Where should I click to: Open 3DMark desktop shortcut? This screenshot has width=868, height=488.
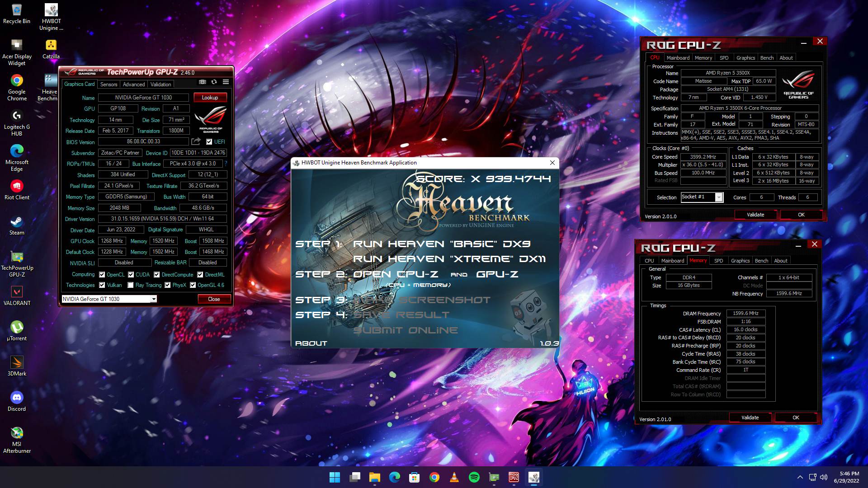coord(17,366)
